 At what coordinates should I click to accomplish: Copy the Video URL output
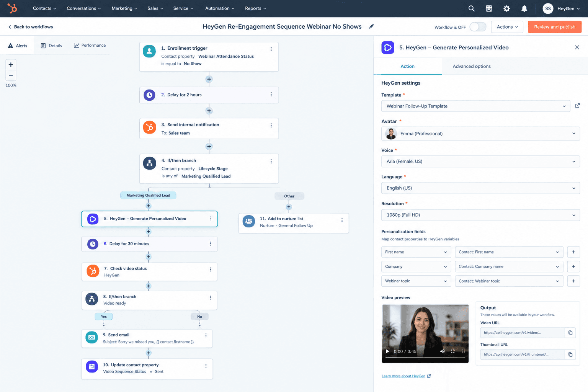(570, 333)
